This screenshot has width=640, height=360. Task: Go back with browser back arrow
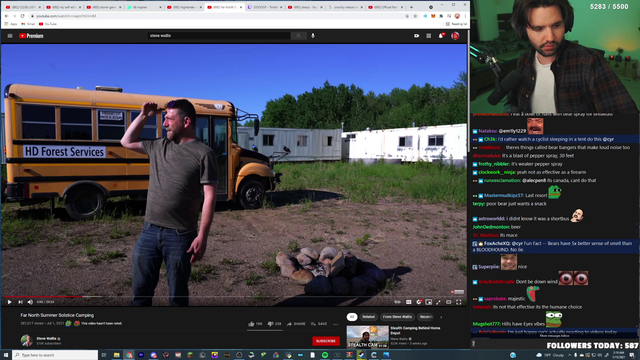tap(6, 16)
